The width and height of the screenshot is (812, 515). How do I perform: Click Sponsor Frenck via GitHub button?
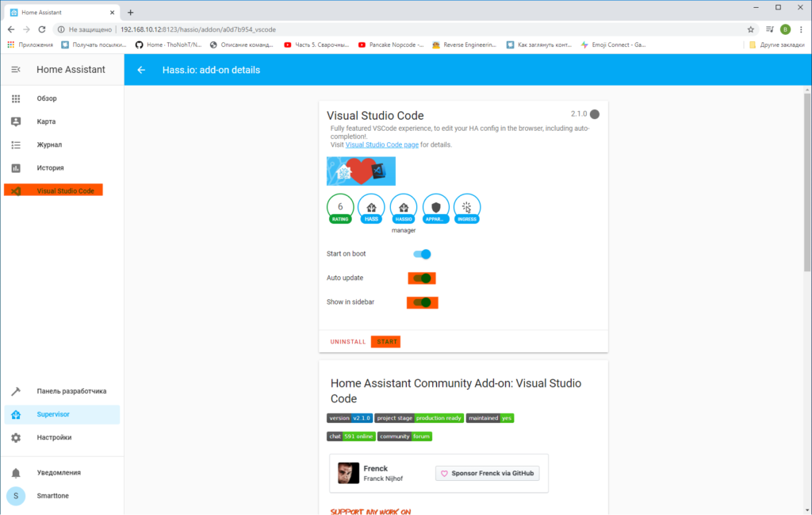tap(488, 473)
